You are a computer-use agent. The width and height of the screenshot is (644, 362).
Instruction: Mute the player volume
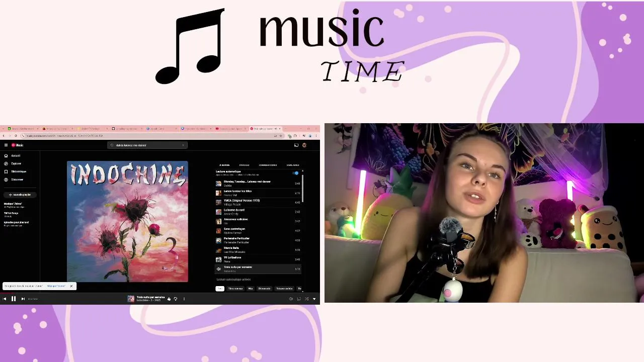point(291,299)
